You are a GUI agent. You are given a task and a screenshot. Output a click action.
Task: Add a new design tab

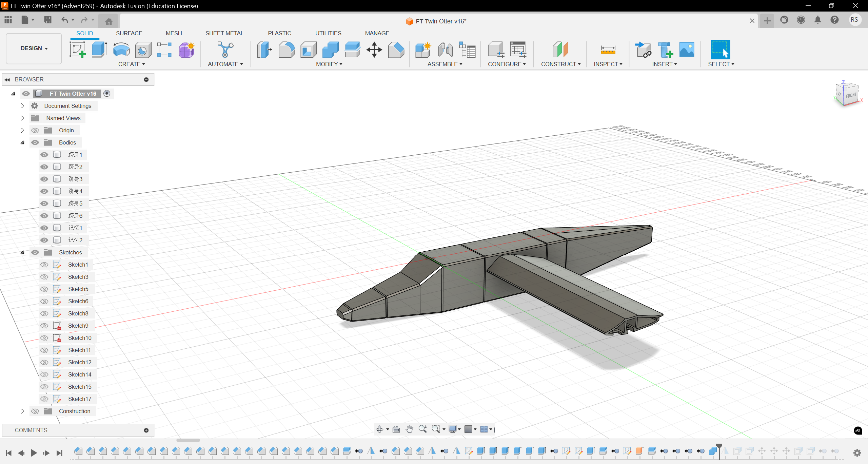[767, 21]
